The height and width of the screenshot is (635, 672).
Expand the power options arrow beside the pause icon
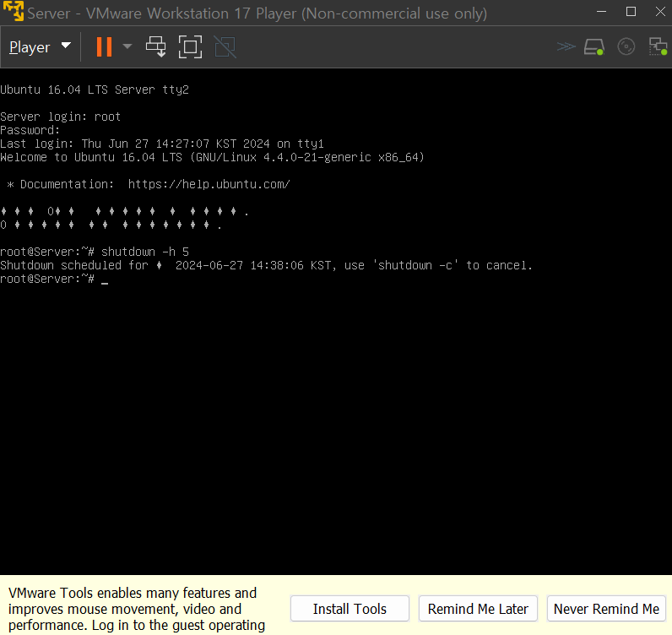(127, 46)
